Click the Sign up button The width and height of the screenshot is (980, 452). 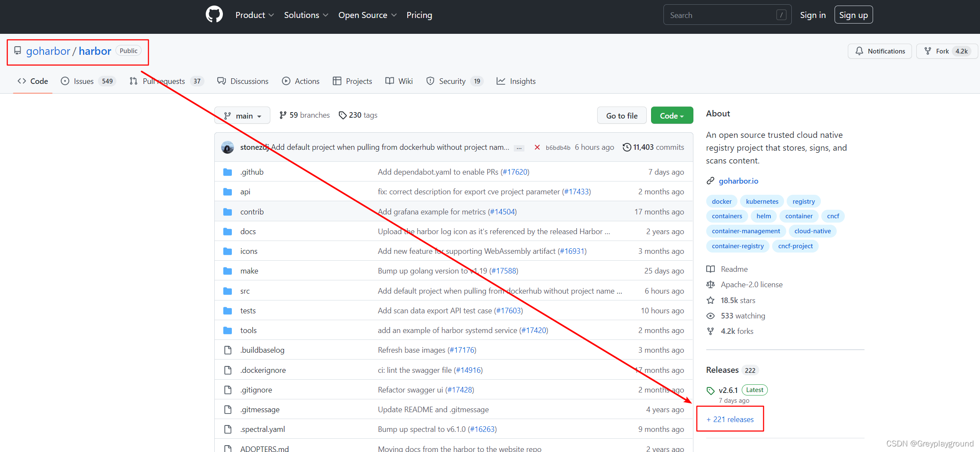pos(853,15)
